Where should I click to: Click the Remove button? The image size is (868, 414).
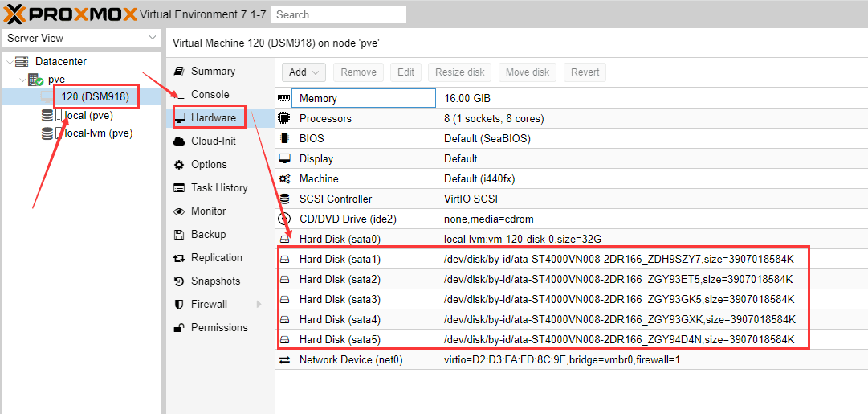click(359, 72)
